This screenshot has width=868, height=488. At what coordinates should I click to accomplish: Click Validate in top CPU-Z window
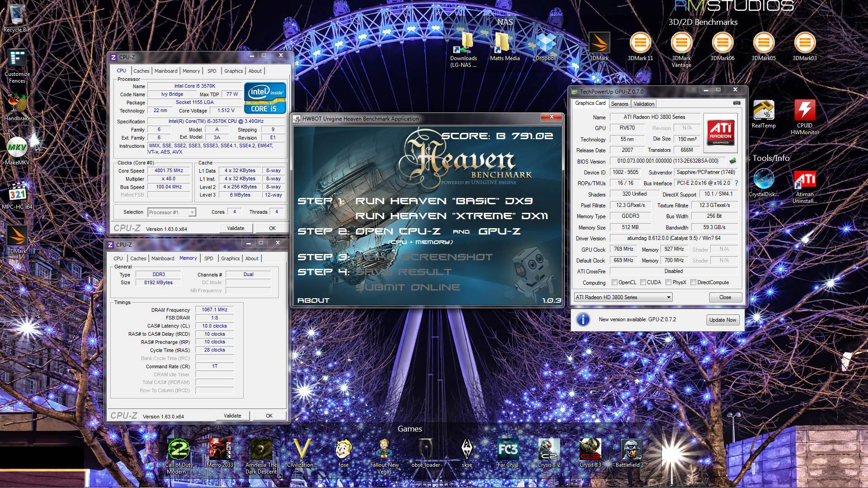click(235, 228)
